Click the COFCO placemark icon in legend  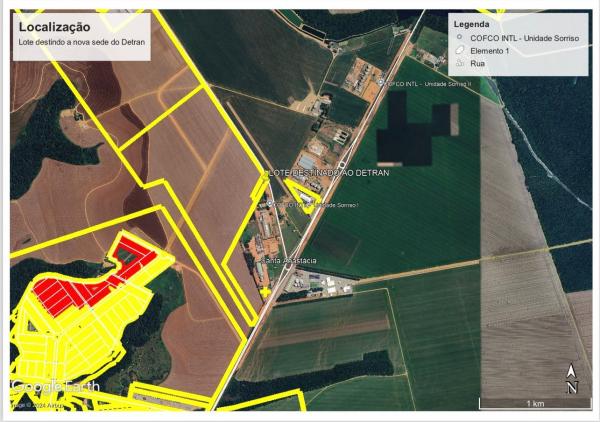click(459, 37)
